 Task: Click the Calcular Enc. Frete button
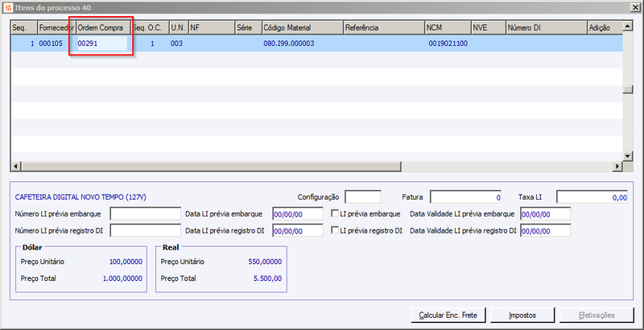tap(448, 316)
